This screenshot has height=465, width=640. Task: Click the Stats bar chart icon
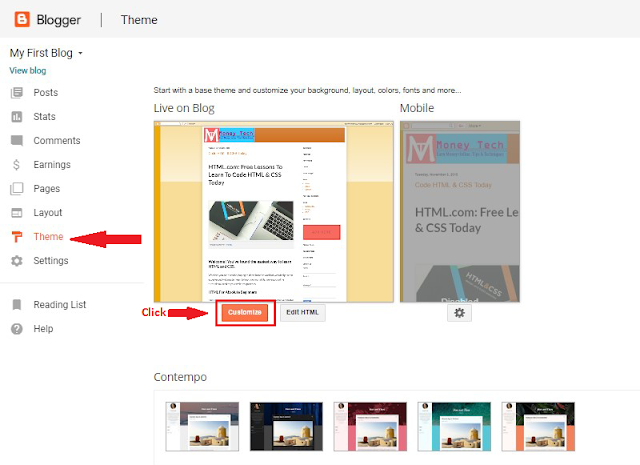click(17, 117)
